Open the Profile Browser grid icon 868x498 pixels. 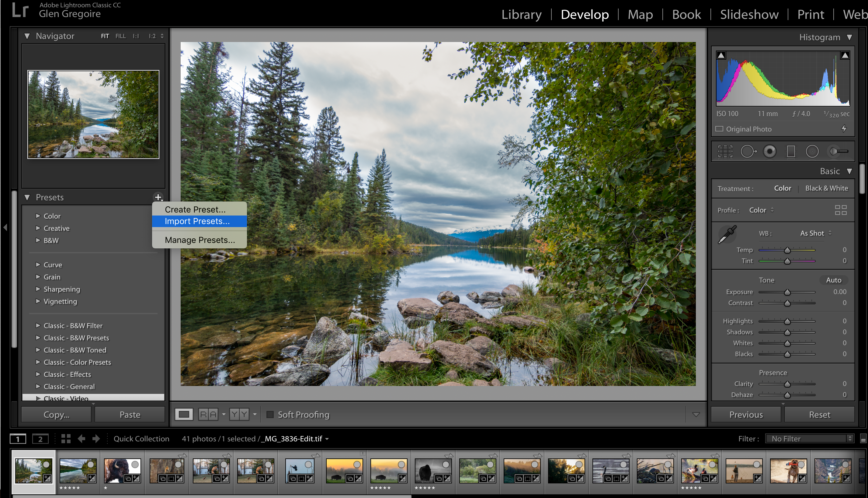841,210
